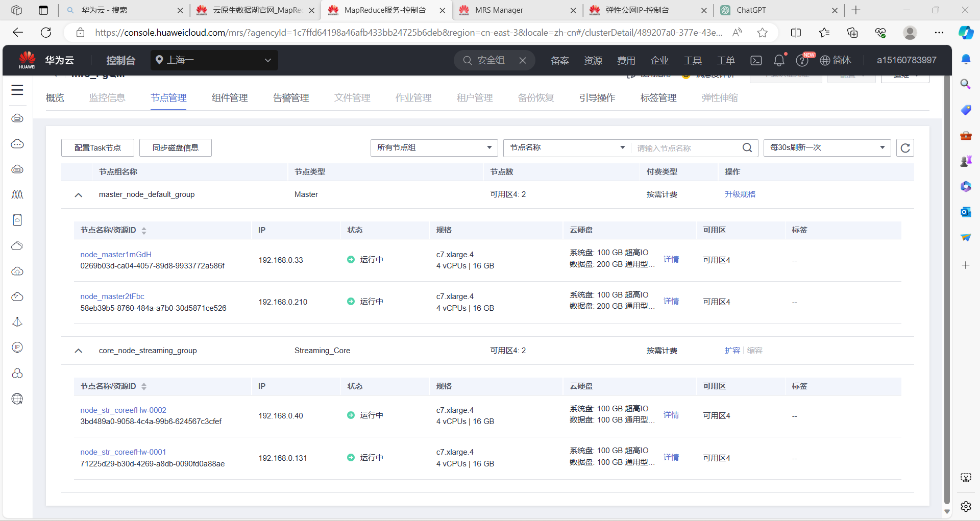Open the document-shaped service icon in the sidebar
This screenshot has width=980, height=521.
point(17,220)
